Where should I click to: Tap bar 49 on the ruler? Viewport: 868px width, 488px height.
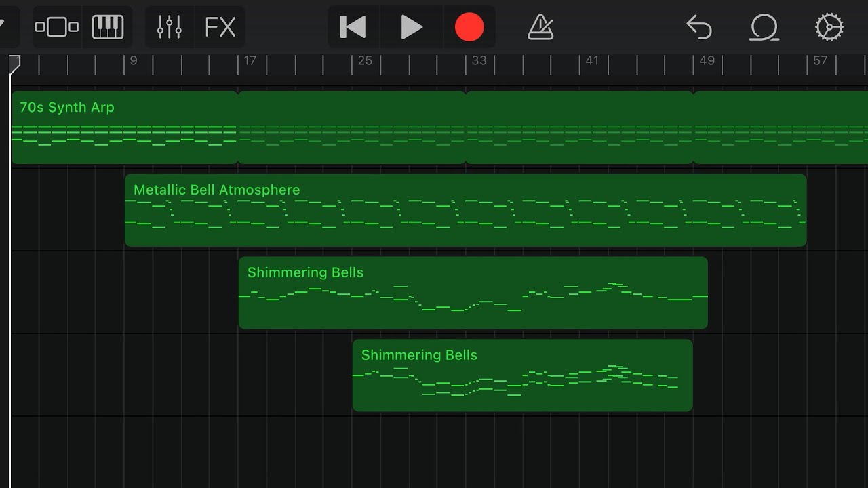pos(707,61)
